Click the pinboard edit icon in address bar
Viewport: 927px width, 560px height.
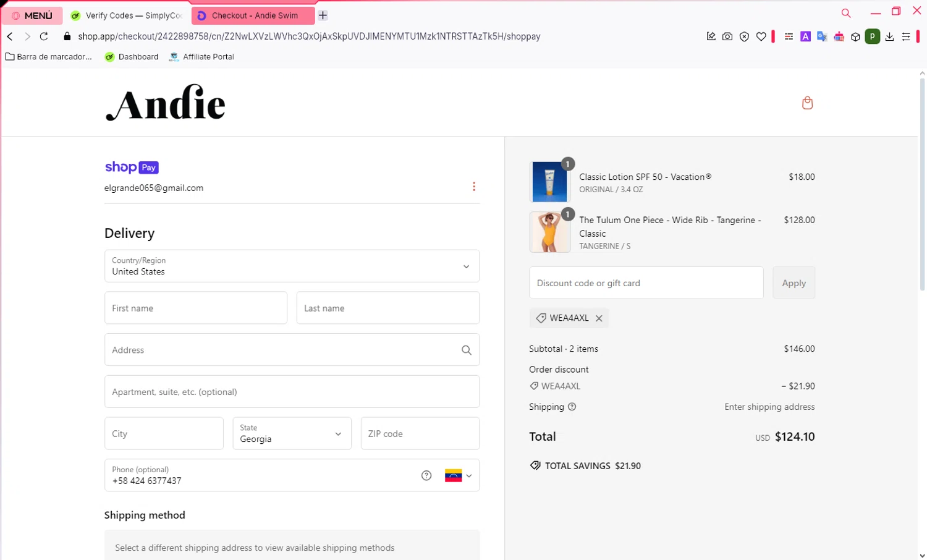coord(711,36)
